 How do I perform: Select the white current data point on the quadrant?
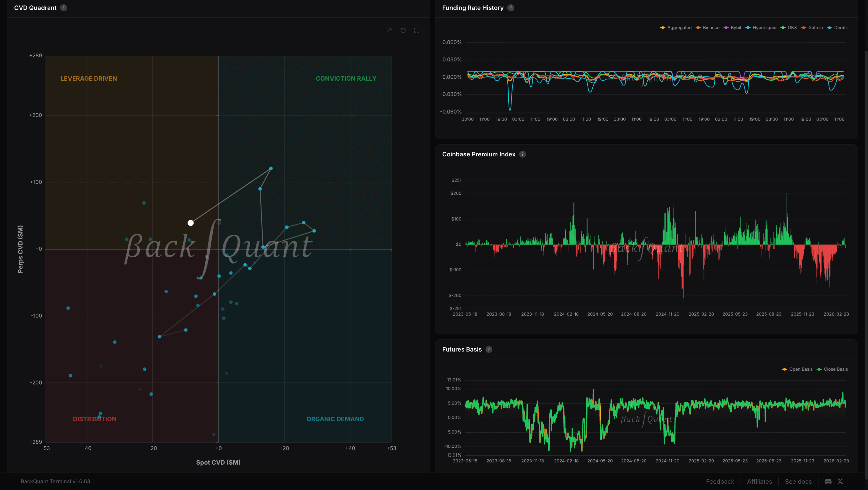pos(191,222)
